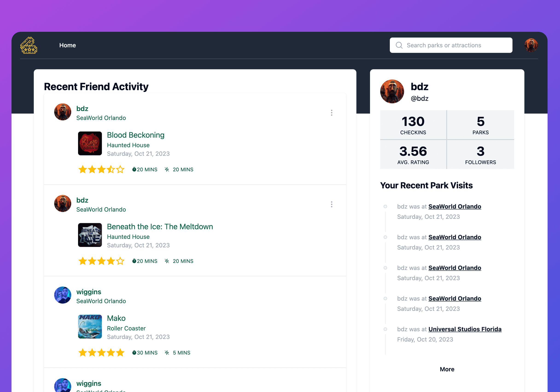Open third SeaWorld Orlando recent visit link
560x392 pixels.
(455, 268)
